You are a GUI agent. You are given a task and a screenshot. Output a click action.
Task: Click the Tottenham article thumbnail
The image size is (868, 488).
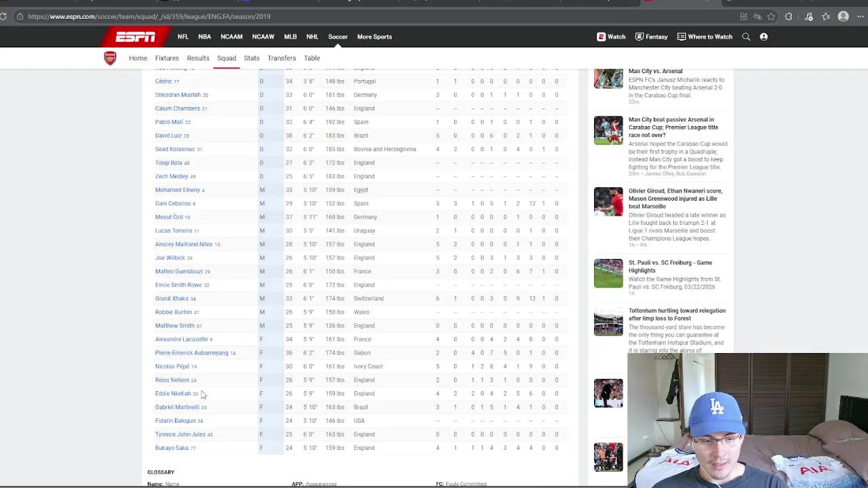[x=608, y=323]
